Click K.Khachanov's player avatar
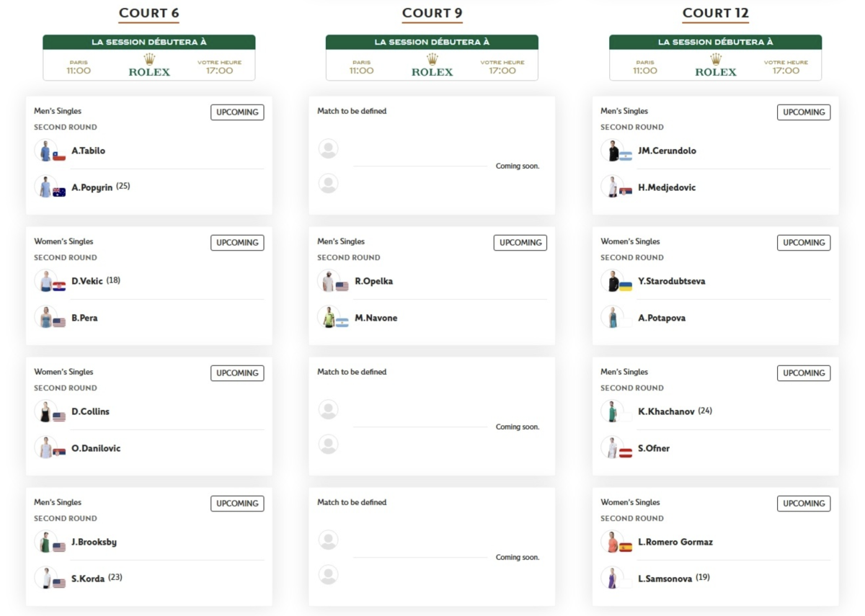 [612, 411]
